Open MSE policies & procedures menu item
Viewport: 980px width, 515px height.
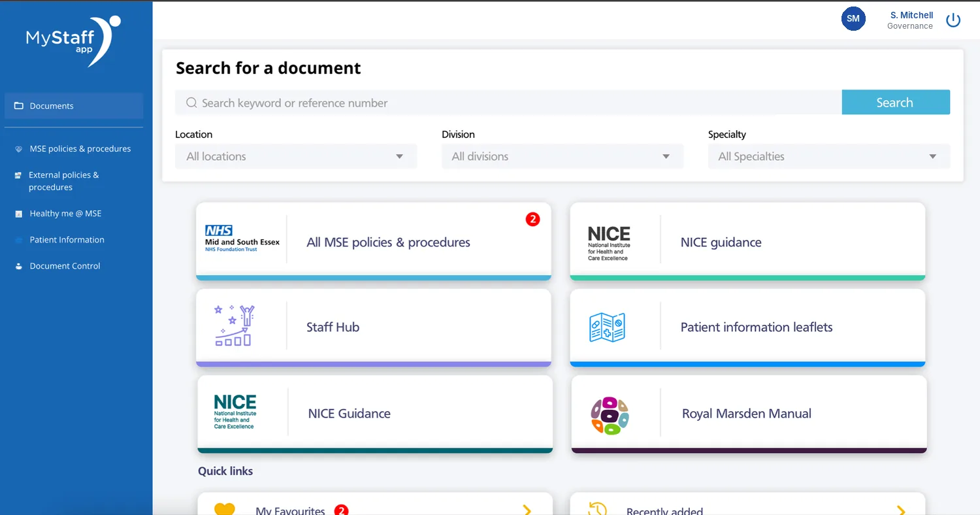tap(74, 149)
